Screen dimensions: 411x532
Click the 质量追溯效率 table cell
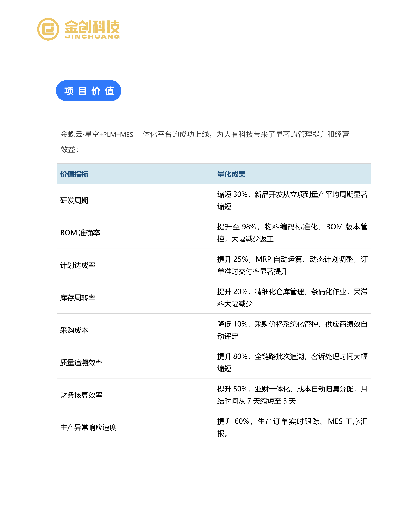pyautogui.click(x=135, y=362)
